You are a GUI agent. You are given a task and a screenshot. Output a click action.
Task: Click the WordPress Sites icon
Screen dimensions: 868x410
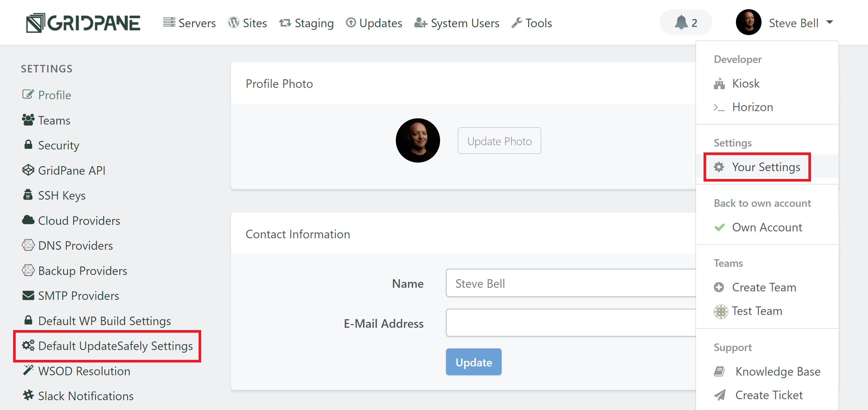click(234, 23)
